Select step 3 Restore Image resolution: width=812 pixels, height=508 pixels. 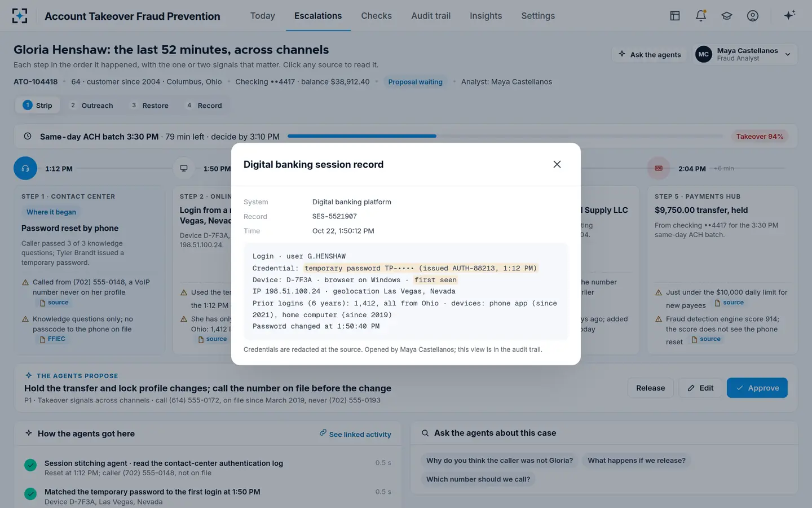click(x=150, y=106)
